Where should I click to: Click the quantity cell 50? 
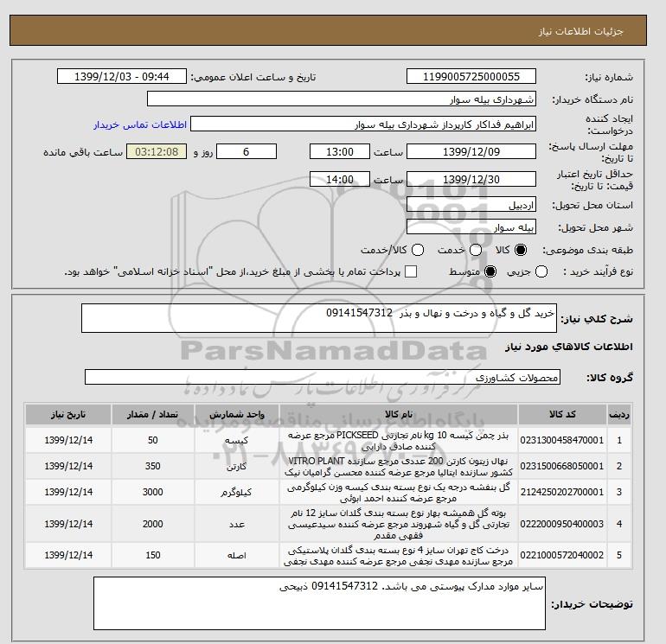[x=153, y=440]
